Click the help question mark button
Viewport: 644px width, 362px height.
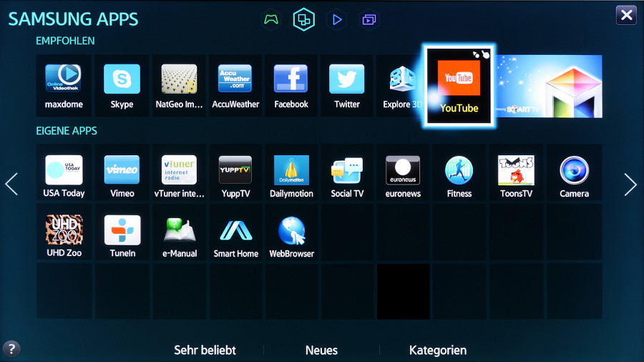coord(11,349)
